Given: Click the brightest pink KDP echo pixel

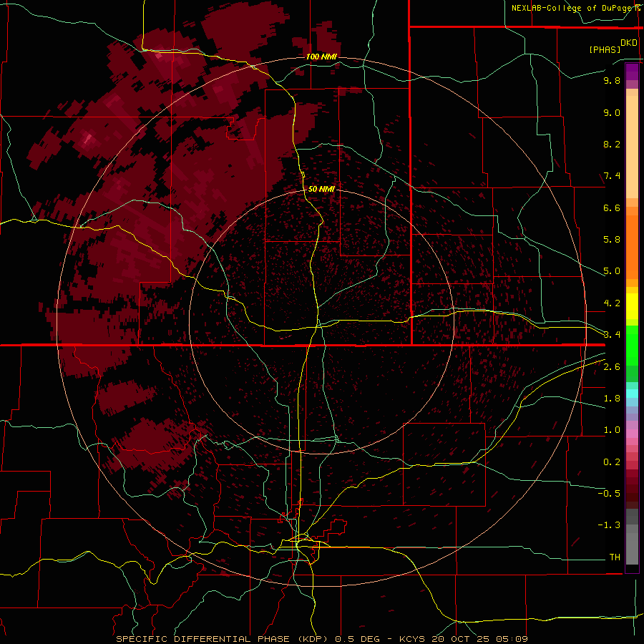Looking at the screenshot, I should tap(87, 138).
